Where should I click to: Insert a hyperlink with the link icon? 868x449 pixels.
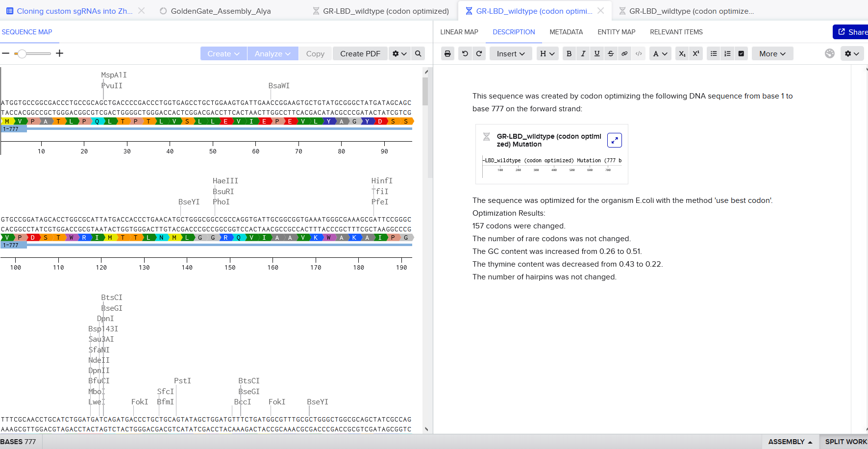624,54
